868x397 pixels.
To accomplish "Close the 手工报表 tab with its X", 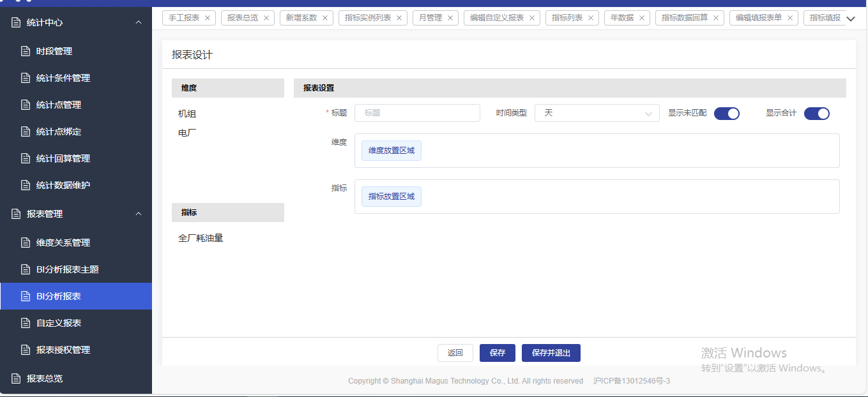I will click(x=208, y=18).
